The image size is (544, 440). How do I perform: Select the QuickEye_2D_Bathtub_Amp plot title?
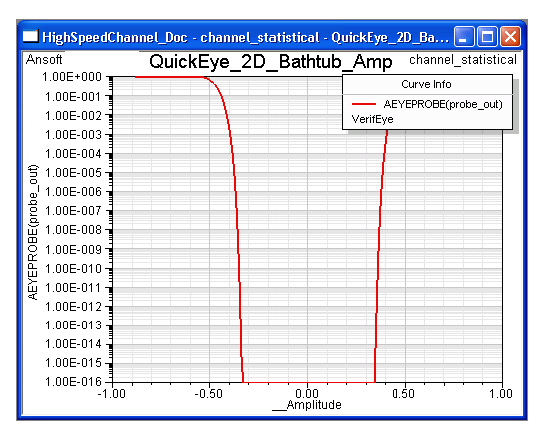(271, 62)
